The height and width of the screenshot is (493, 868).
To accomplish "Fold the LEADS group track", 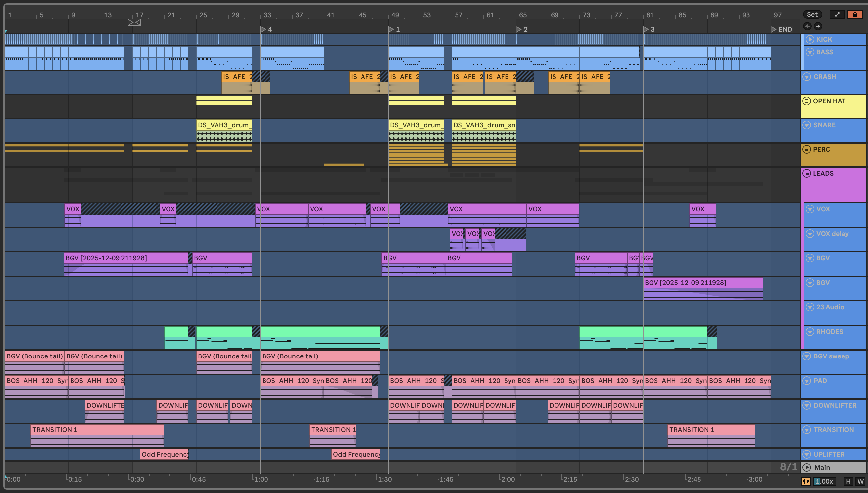I will (807, 173).
